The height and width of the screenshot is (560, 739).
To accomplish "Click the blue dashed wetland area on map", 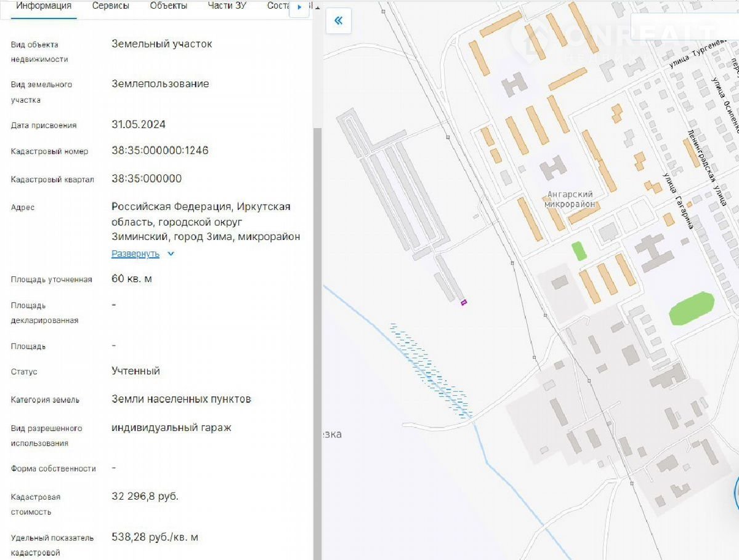I will 431,369.
